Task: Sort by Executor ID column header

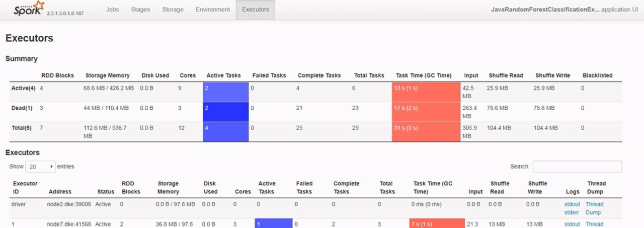Action: click(25, 187)
